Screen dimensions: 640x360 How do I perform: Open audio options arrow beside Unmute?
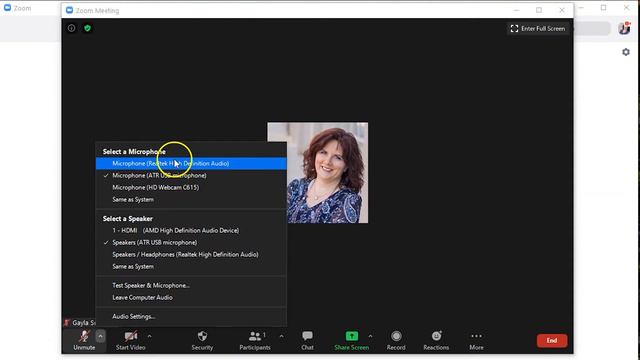[100, 336]
